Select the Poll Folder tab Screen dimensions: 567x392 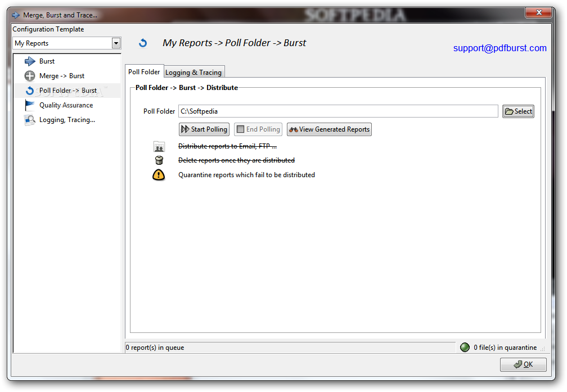(x=144, y=71)
